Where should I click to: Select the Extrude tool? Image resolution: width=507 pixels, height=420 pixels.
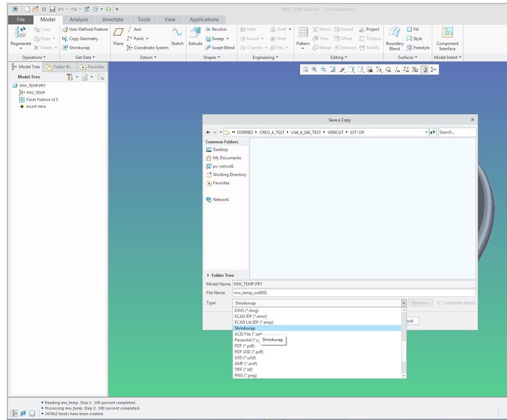[x=195, y=36]
